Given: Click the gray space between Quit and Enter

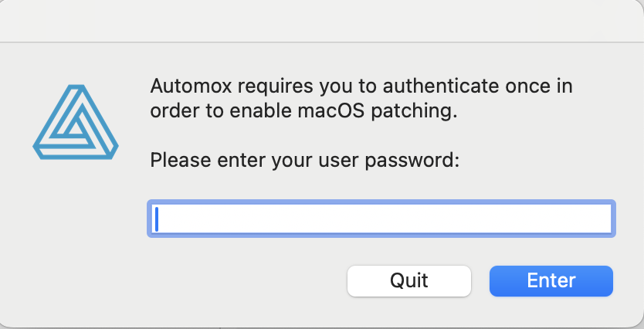Looking at the screenshot, I should click(480, 281).
